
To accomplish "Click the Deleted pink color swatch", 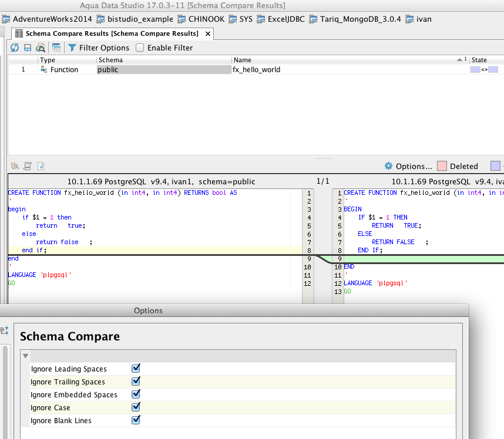I will (442, 166).
